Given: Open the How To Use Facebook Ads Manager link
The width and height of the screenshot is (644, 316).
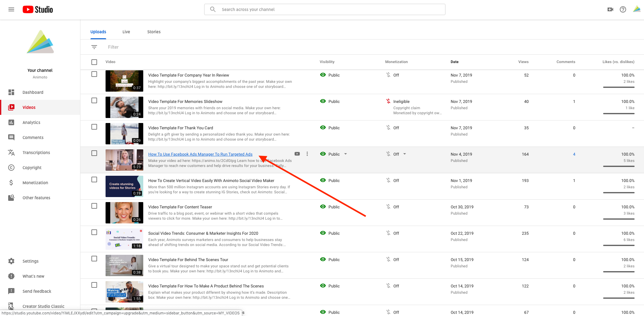Looking at the screenshot, I should point(200,154).
